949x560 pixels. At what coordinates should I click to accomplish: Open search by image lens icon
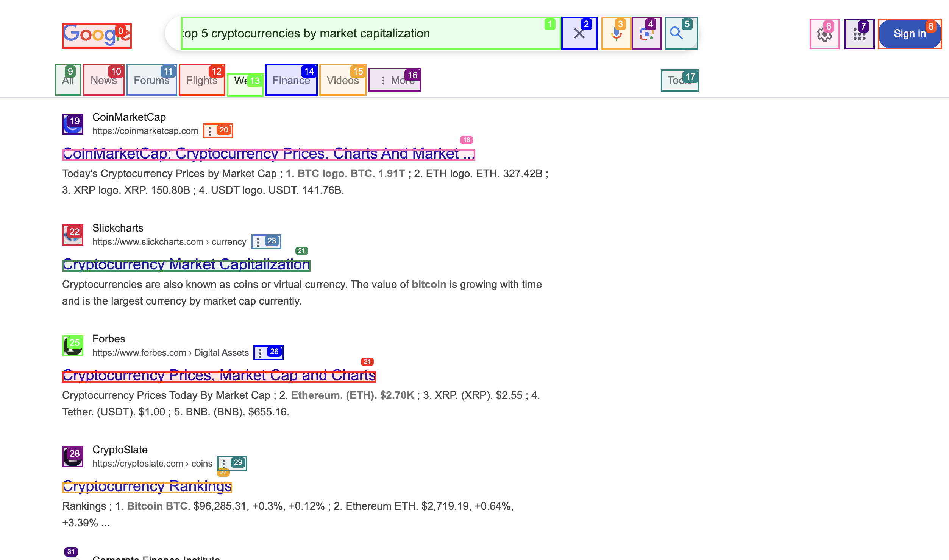click(646, 33)
